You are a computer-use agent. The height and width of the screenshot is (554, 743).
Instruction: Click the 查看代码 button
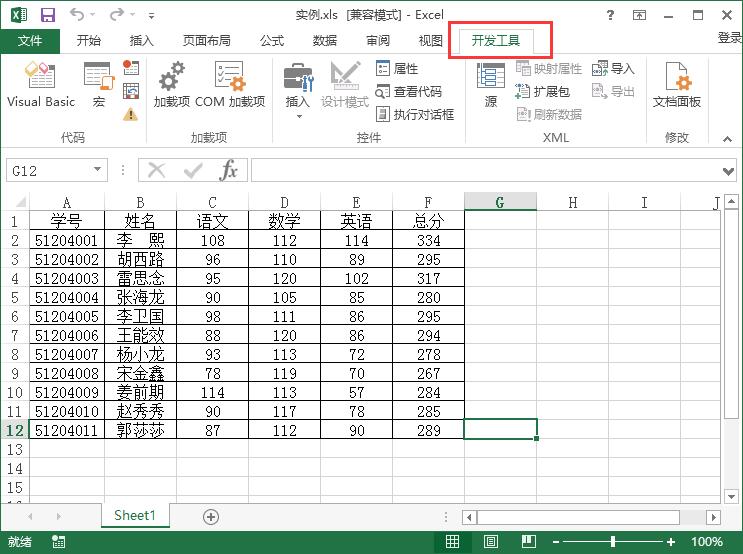click(x=408, y=91)
